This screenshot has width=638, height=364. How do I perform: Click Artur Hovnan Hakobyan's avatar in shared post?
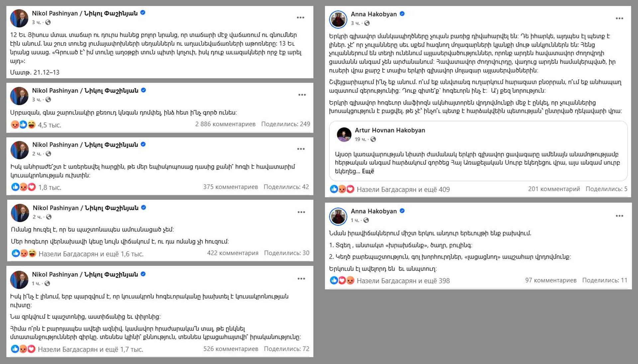344,135
